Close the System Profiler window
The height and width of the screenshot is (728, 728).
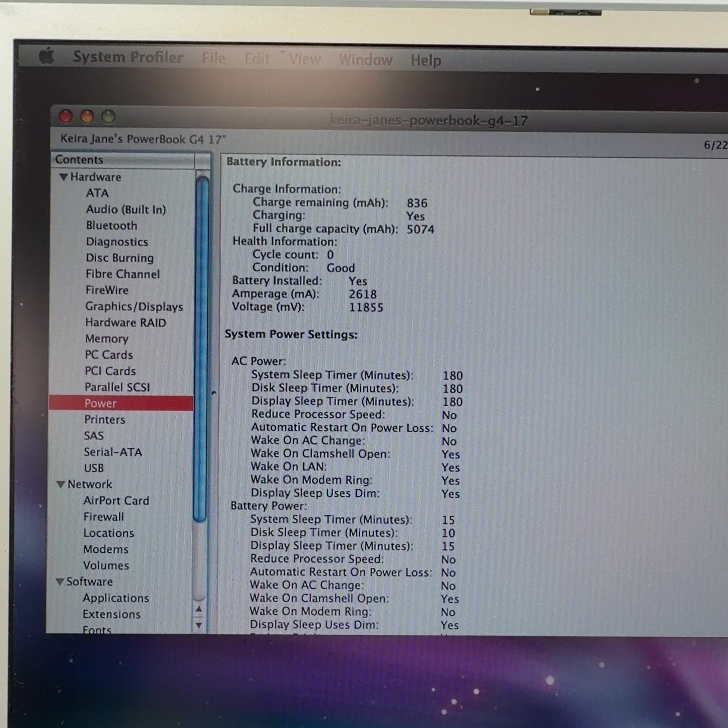[65, 116]
